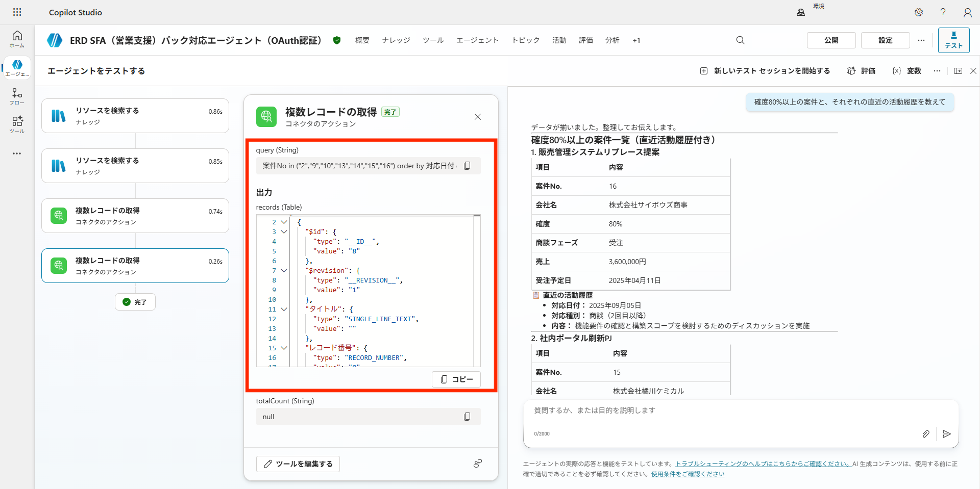This screenshot has width=980, height=489.
Task: Click the agent logo icon beside title
Action: pyautogui.click(x=55, y=40)
